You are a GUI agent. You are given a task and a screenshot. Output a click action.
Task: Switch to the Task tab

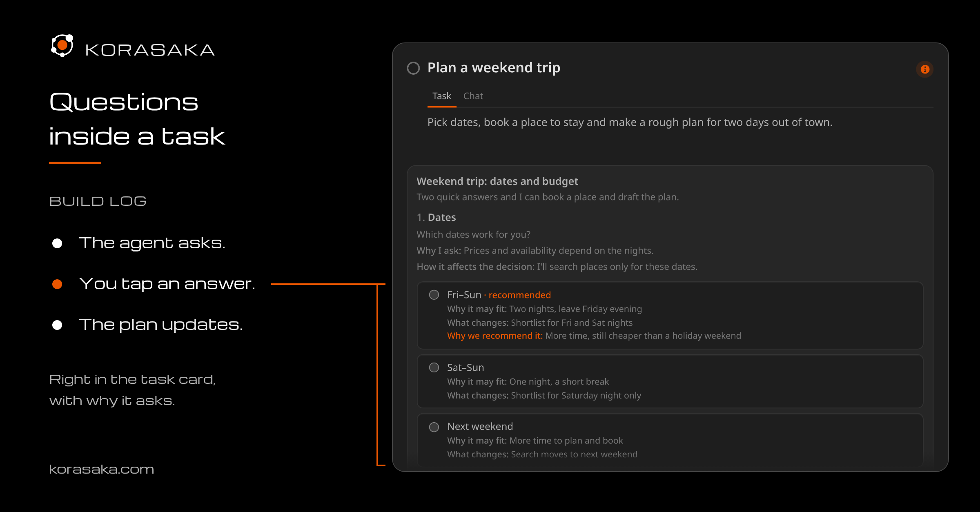click(x=442, y=96)
